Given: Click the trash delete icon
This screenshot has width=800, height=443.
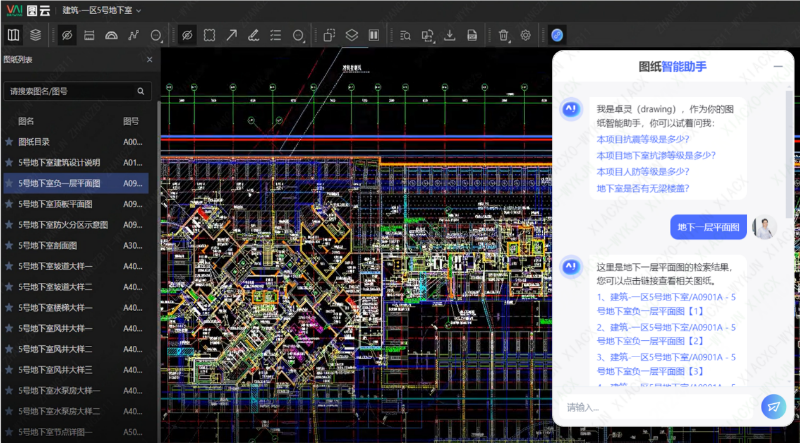Looking at the screenshot, I should pyautogui.click(x=503, y=35).
